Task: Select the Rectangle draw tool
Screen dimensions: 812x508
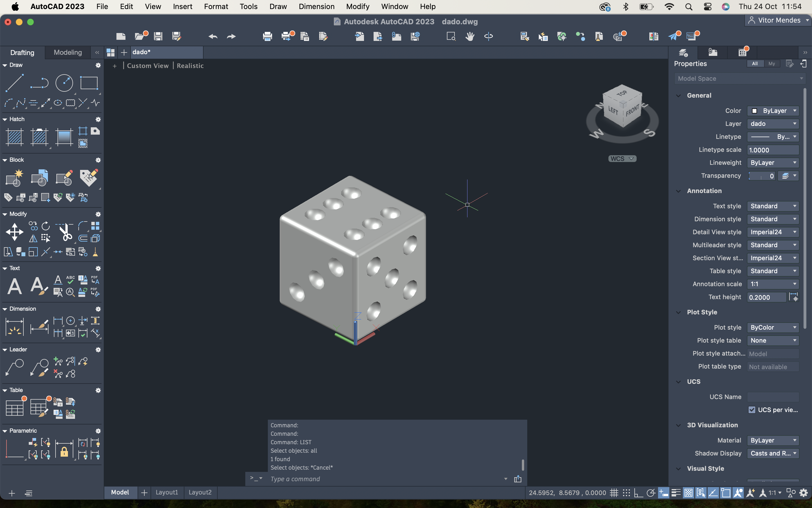Action: [x=89, y=83]
